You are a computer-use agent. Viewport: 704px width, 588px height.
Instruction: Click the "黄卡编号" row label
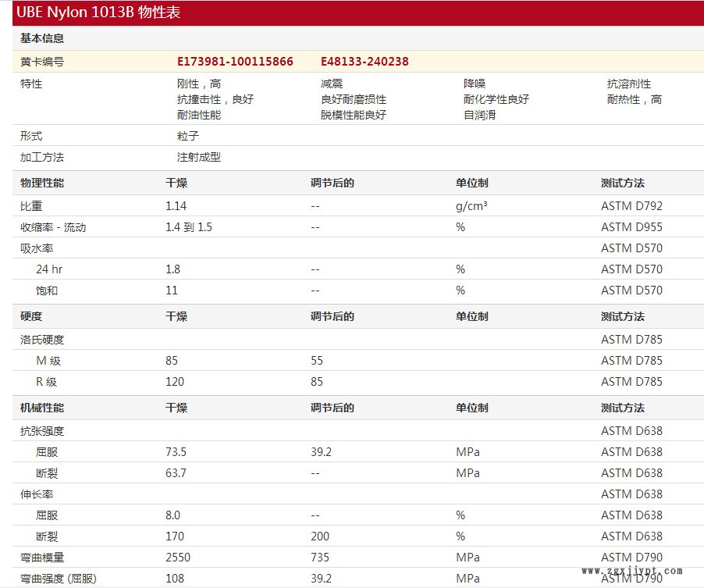click(x=41, y=62)
